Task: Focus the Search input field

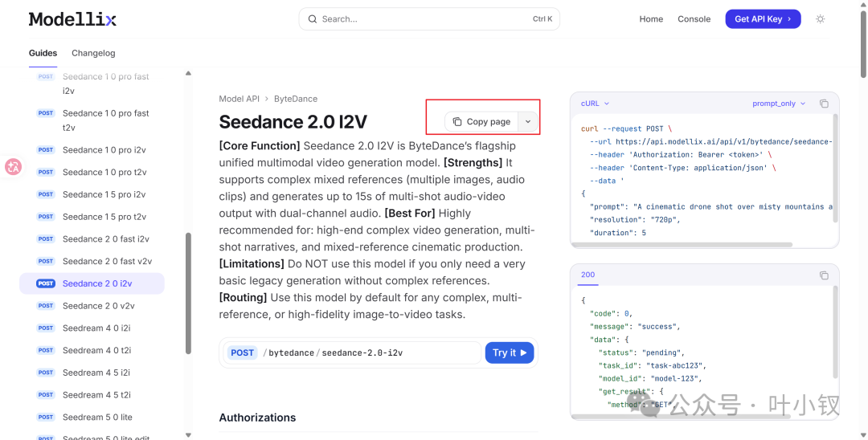Action: click(429, 18)
